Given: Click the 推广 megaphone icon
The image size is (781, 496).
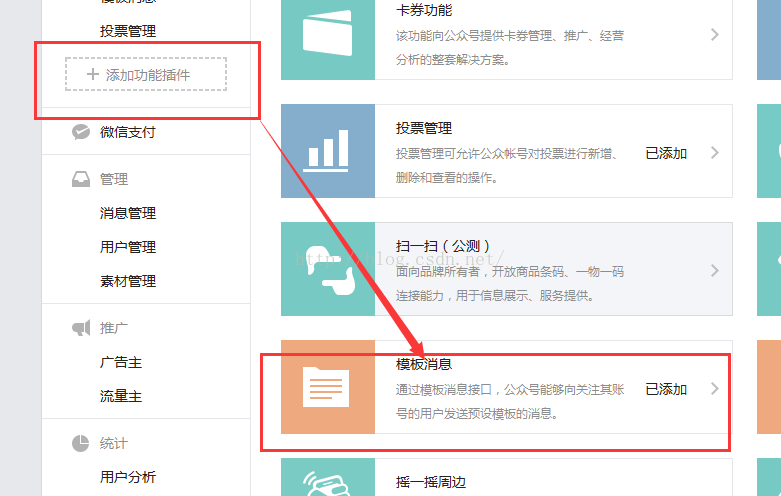Looking at the screenshot, I should tap(81, 328).
